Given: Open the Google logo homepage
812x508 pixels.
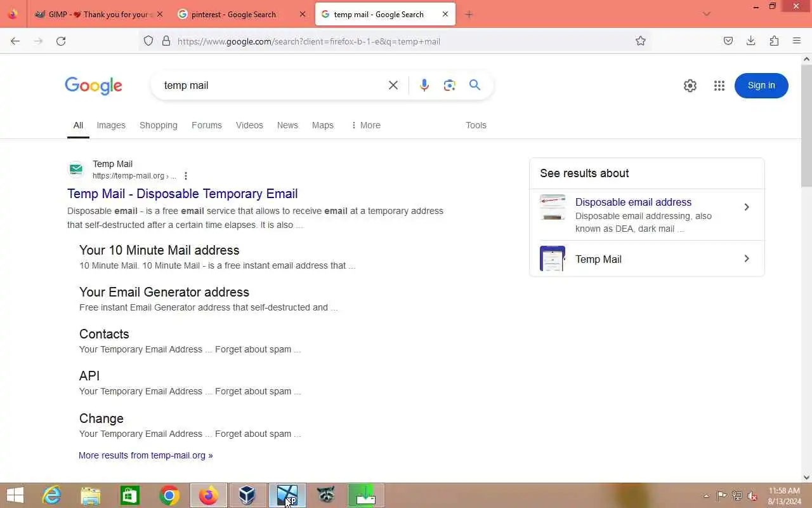Looking at the screenshot, I should pos(93,86).
